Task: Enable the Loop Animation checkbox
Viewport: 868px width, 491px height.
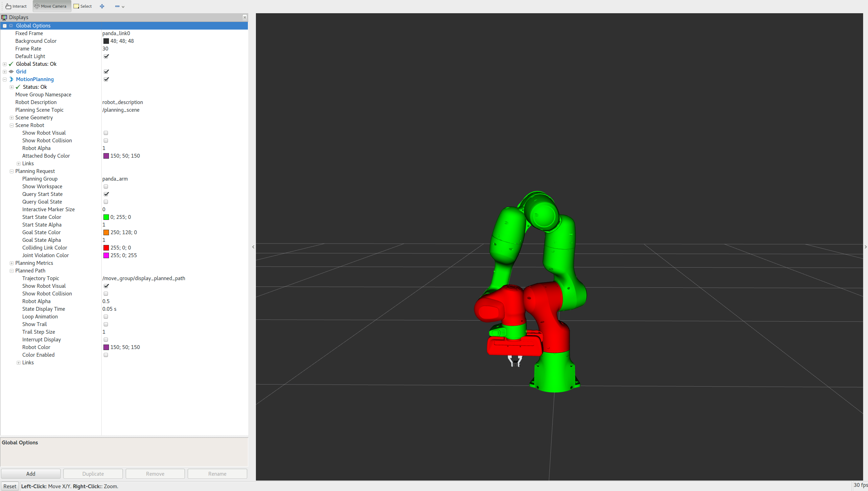Action: (x=106, y=317)
